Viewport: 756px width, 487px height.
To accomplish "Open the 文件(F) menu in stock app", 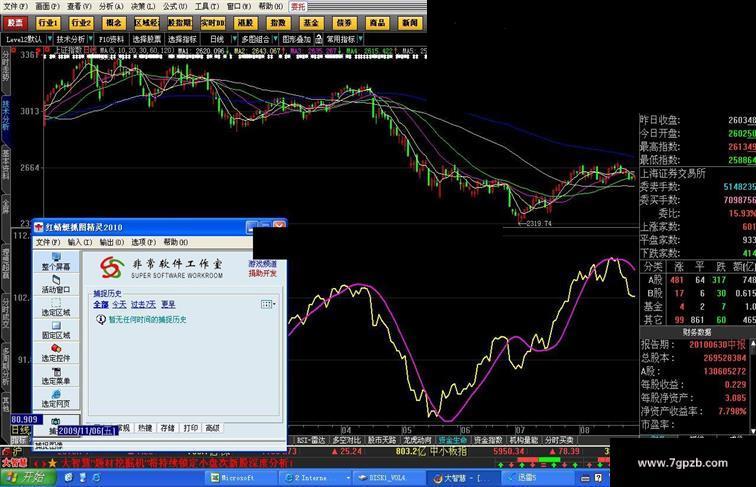I will (x=15, y=6).
